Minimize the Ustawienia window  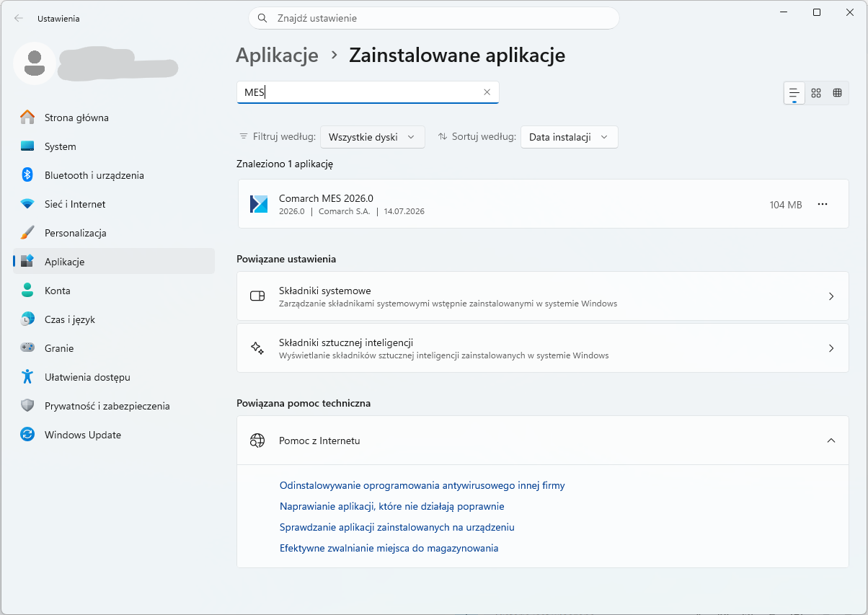[784, 12]
